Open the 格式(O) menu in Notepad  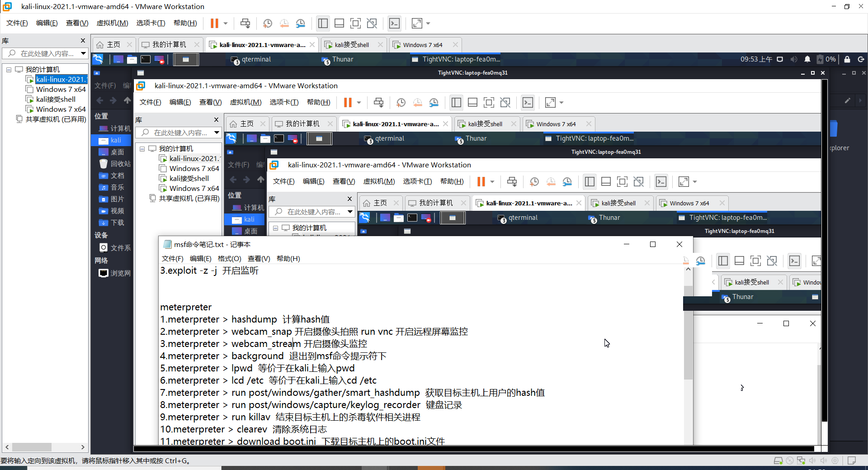229,258
